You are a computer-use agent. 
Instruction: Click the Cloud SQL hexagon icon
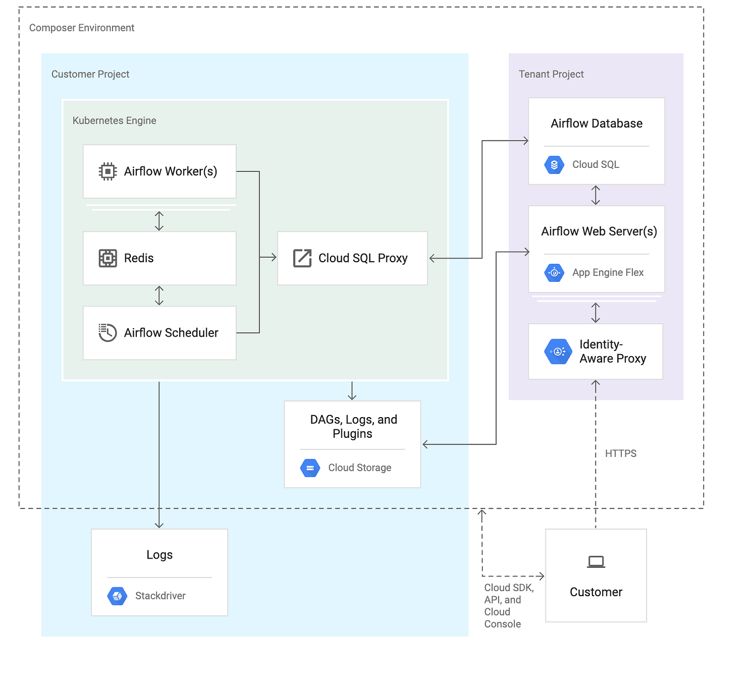coord(554,165)
